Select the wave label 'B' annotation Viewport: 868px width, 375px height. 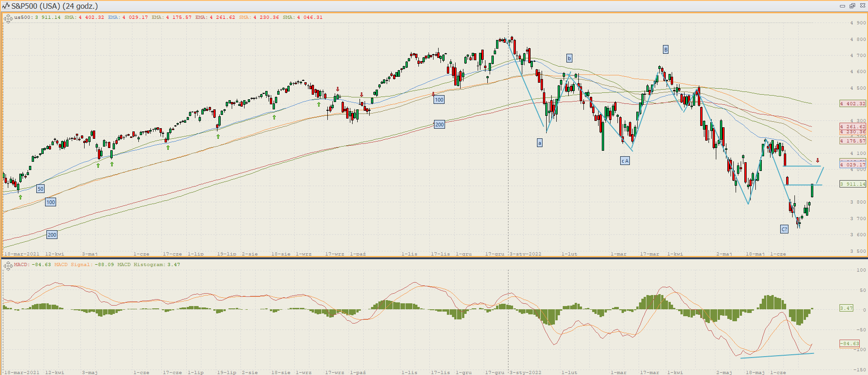[665, 50]
